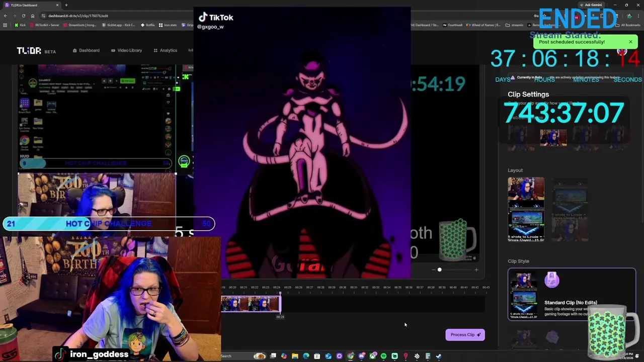Expand the All Bookmarks folder

628,25
